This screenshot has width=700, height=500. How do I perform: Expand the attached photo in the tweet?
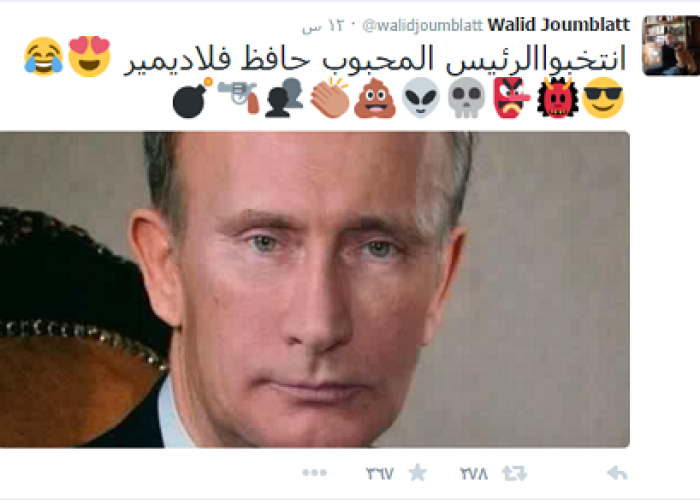[x=315, y=289]
